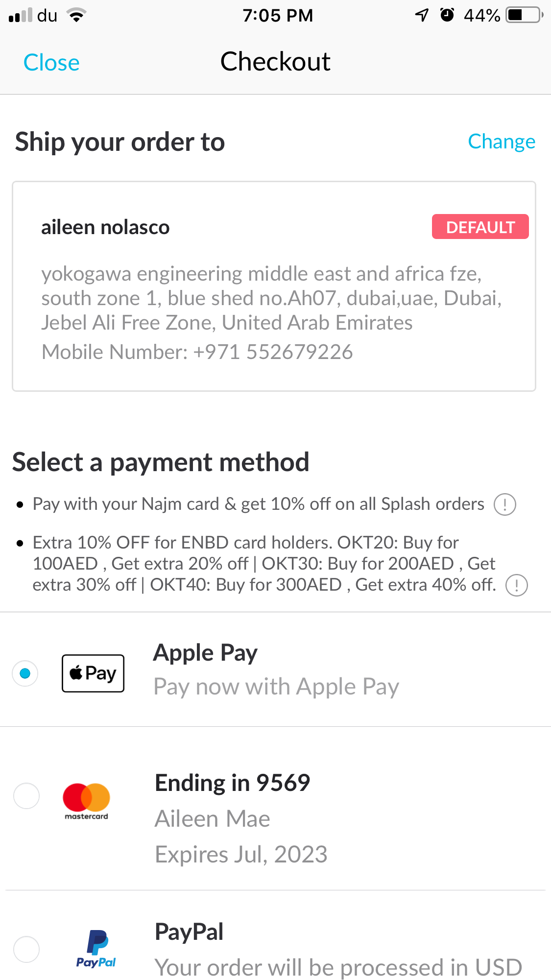This screenshot has width=551, height=980.
Task: Select the PayPal radio button
Action: click(x=26, y=949)
